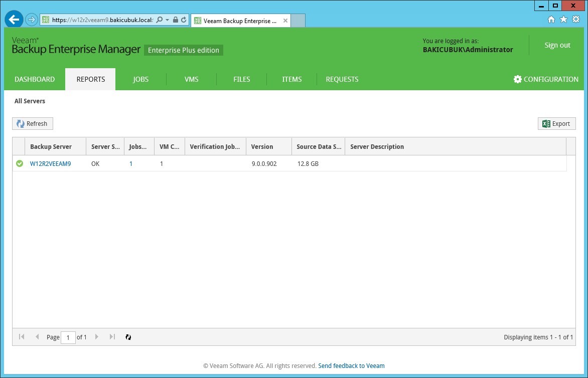Click the search magnifier in address bar
This screenshot has height=378, width=588.
160,20
